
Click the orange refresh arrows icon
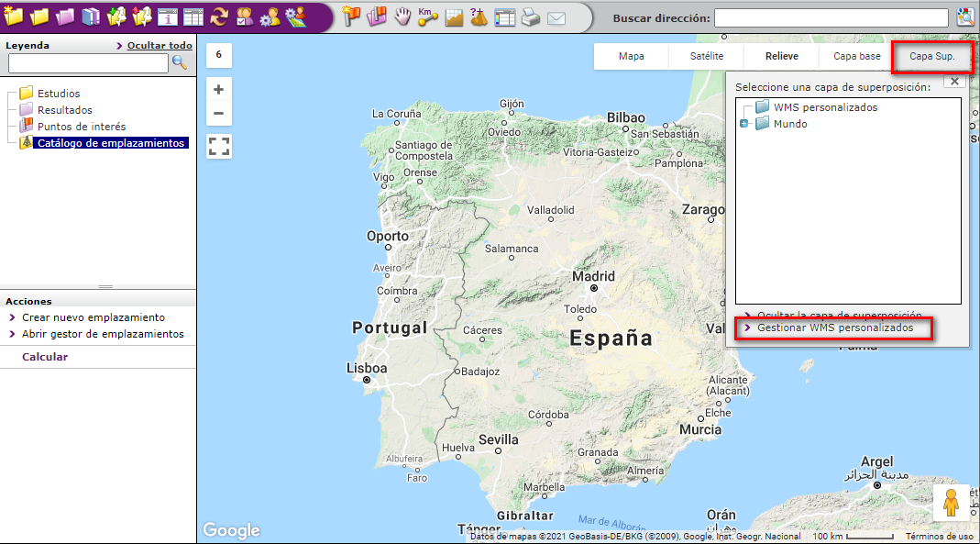click(x=219, y=17)
